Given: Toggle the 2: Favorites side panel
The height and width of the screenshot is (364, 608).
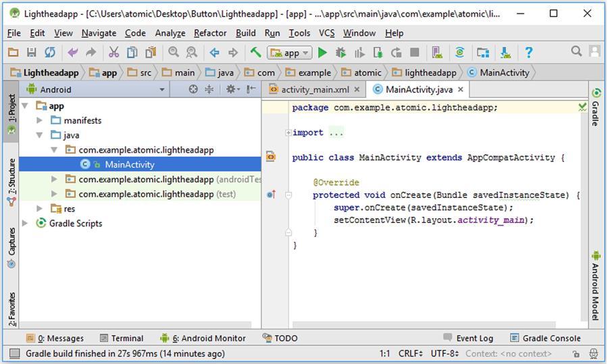Looking at the screenshot, I should pos(11,309).
